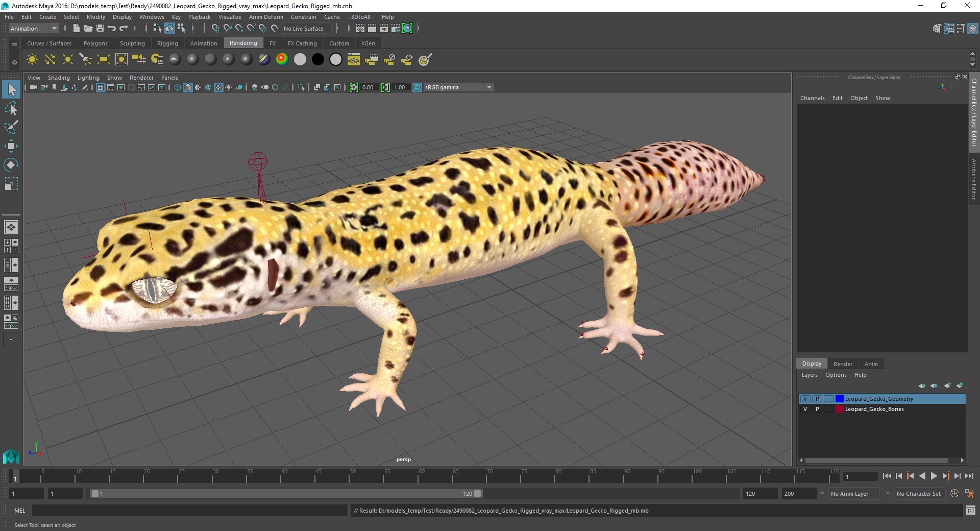Jump to the end of the playback range
The width and height of the screenshot is (980, 531).
pyautogui.click(x=969, y=476)
